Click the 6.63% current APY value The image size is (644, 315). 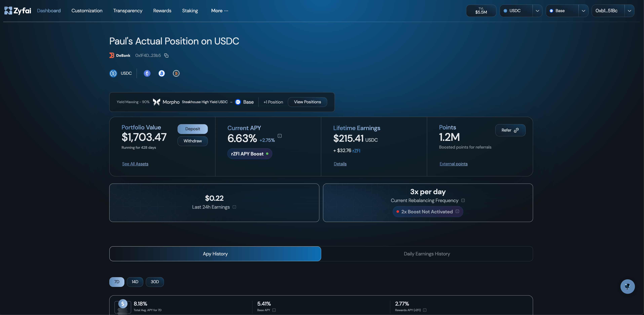point(242,138)
